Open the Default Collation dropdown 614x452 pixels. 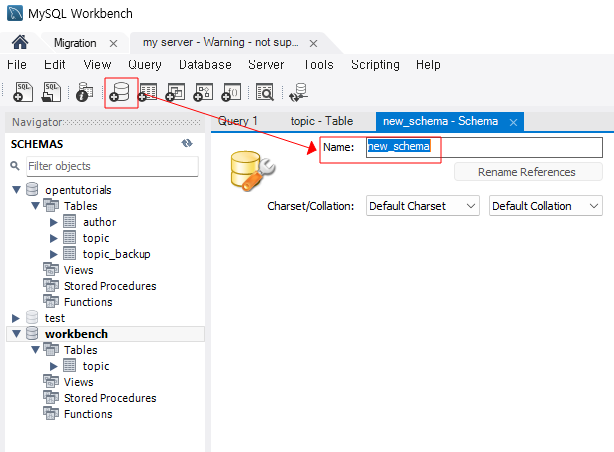click(x=545, y=206)
